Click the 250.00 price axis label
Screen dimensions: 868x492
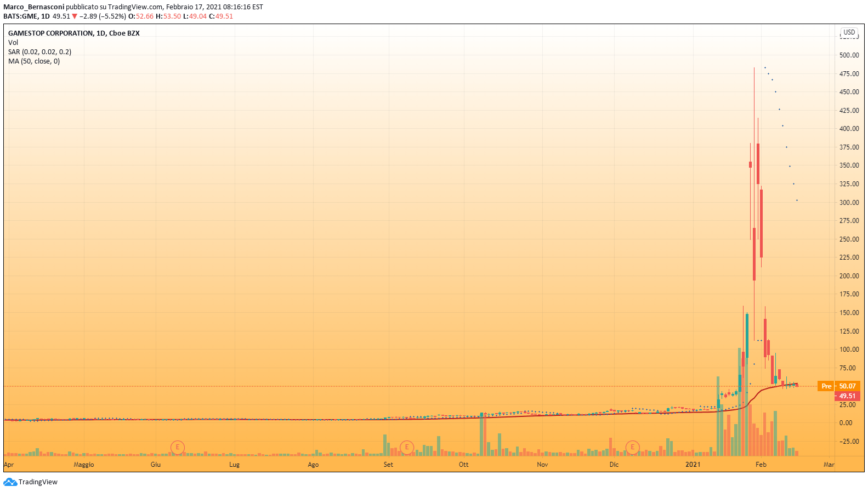(x=849, y=239)
